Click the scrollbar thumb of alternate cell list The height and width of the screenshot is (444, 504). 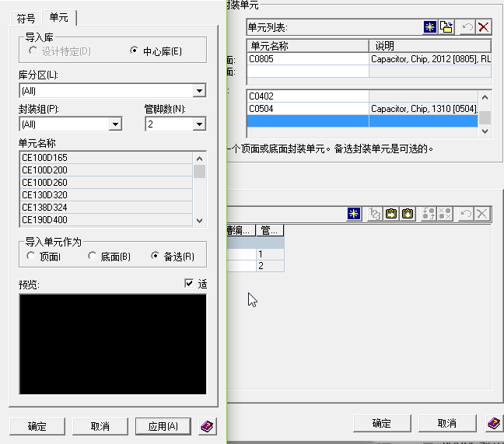(485, 117)
